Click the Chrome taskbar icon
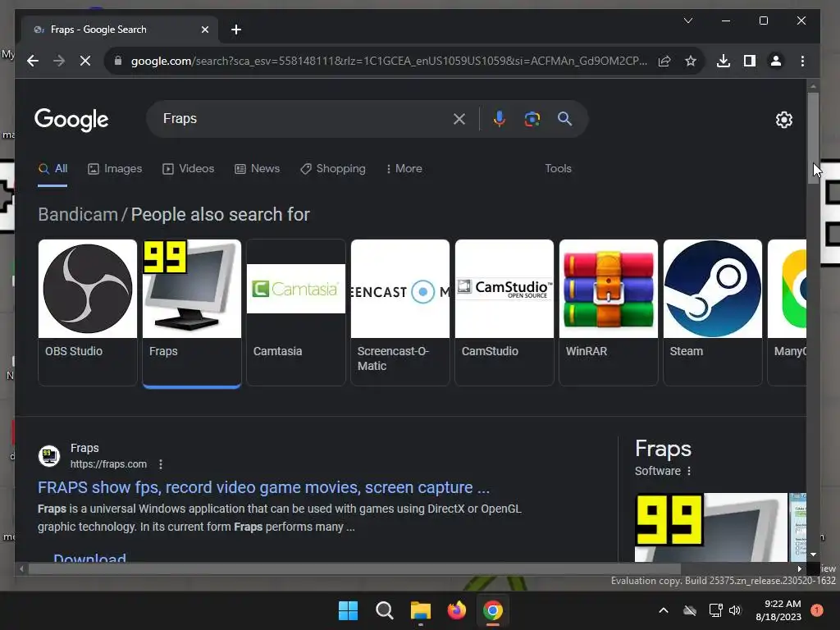This screenshot has height=630, width=840. tap(493, 610)
